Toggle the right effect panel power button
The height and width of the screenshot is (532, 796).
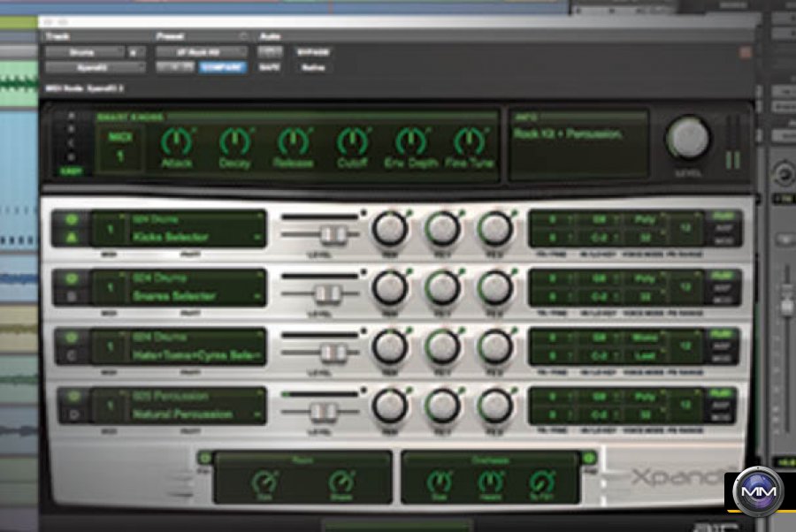[589, 458]
